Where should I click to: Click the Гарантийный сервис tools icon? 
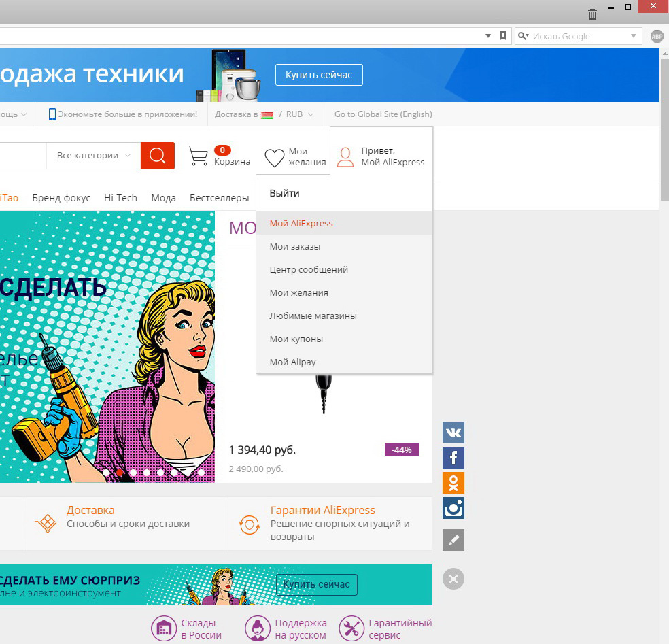click(351, 628)
